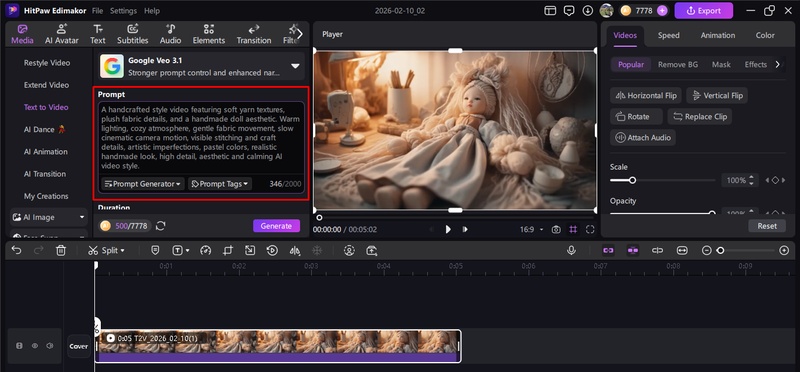Toggle the player grid overlay
Screen dimensions: 800x372
click(x=573, y=230)
